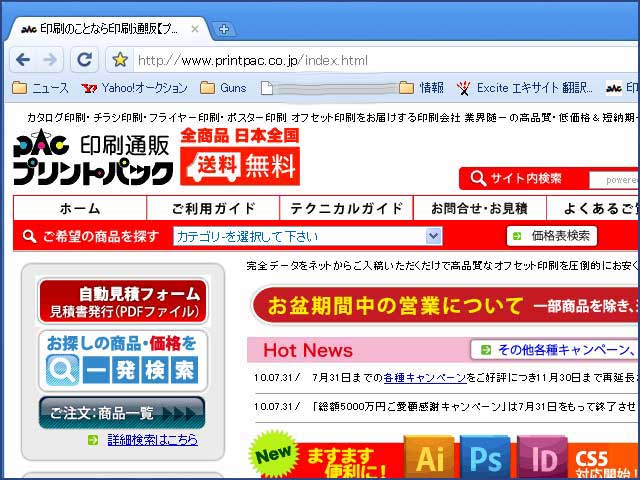Open the カテゴリーを選択して下さい dropdown
Viewport: 640px width, 480px height.
[307, 236]
